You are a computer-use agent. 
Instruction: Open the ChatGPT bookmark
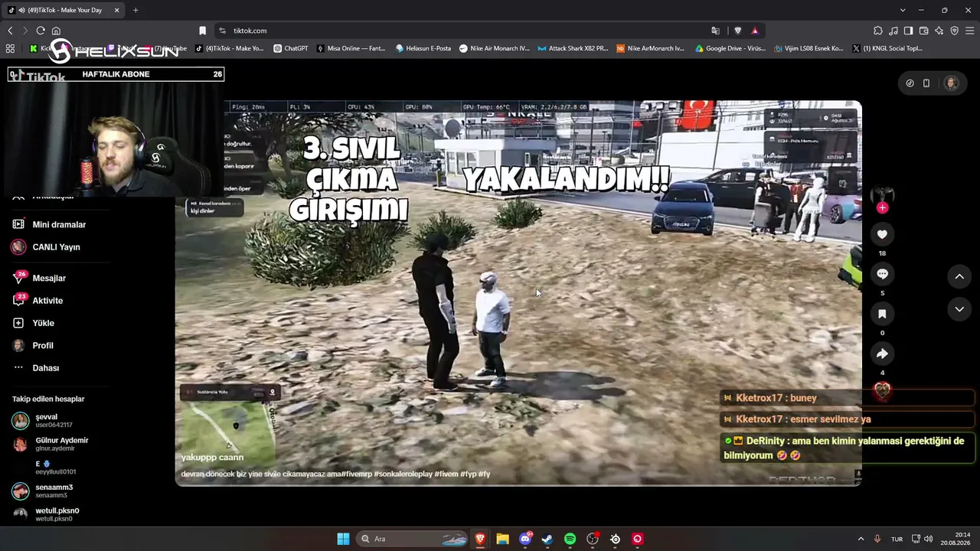click(x=291, y=48)
